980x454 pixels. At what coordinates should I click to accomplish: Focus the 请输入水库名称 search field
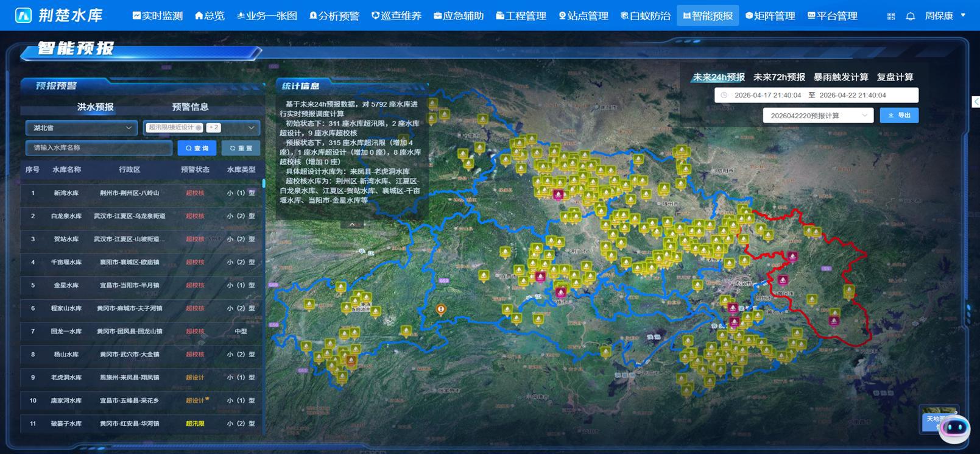(x=99, y=147)
